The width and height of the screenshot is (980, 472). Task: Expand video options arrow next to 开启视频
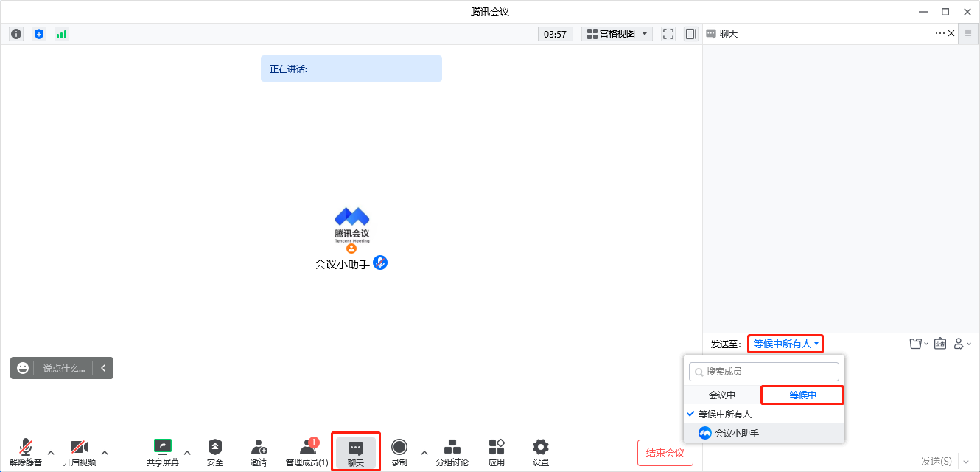tap(105, 452)
